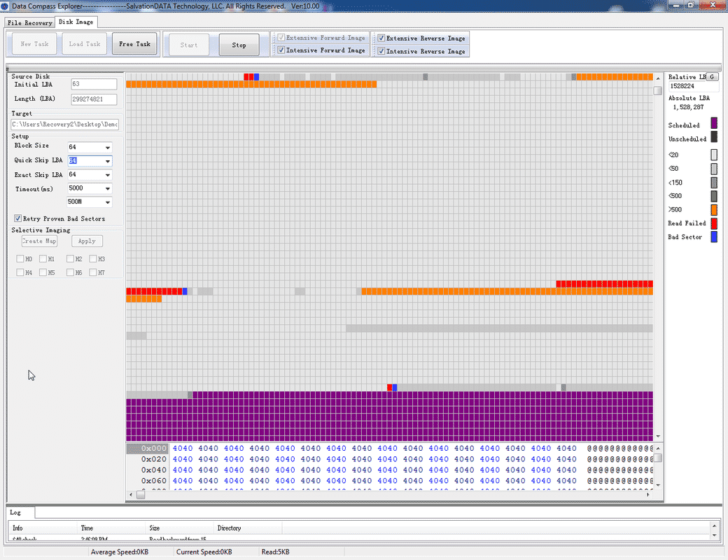Expand the Exact Skip LBA dropdown

point(107,175)
